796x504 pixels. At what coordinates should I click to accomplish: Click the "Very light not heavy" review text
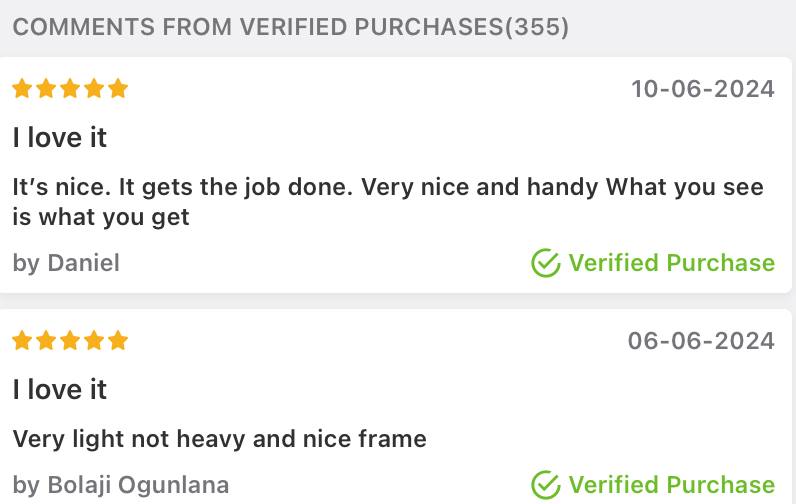[220, 438]
